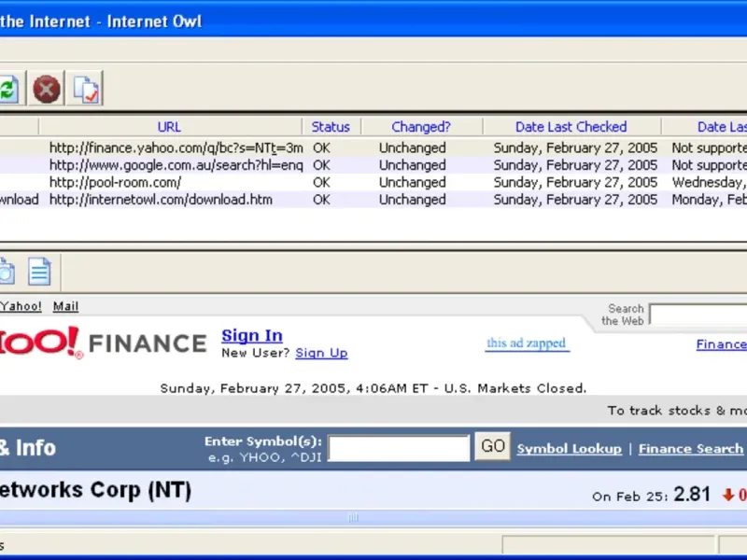Sort by Date Last Checked column header

tap(571, 127)
